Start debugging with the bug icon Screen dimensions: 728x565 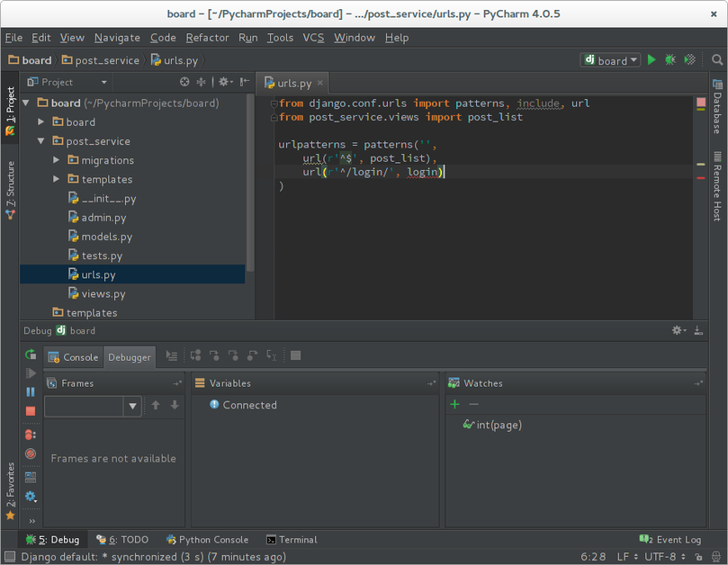coord(670,60)
